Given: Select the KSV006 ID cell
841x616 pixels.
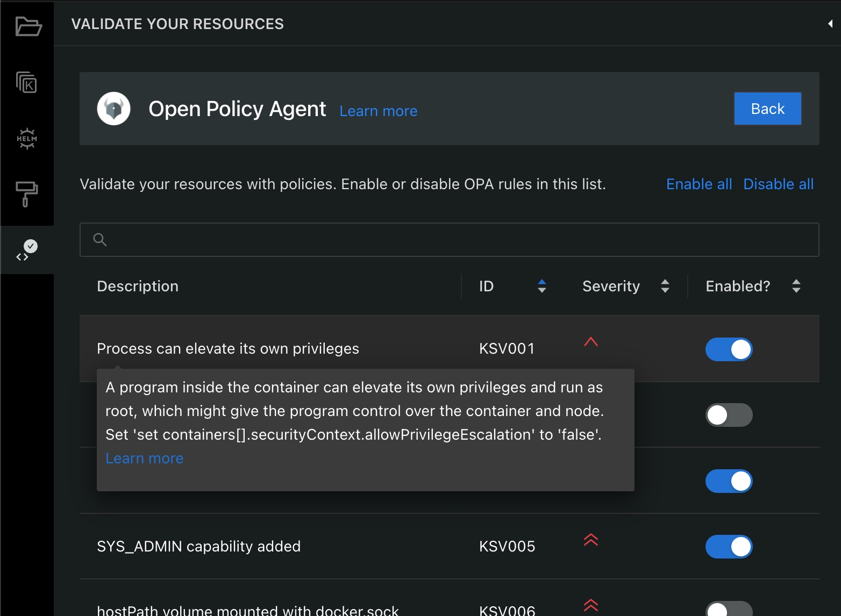Looking at the screenshot, I should [x=507, y=610].
